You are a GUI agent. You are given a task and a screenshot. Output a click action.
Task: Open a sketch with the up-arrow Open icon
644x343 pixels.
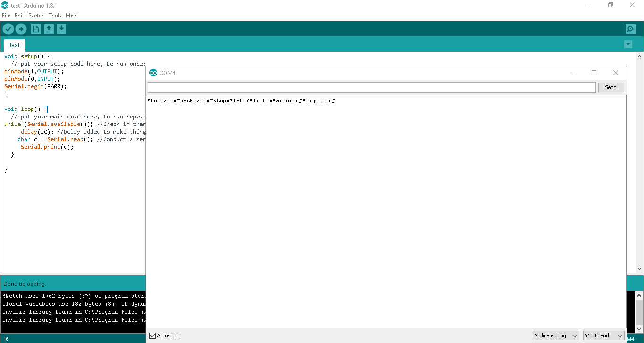tap(49, 29)
